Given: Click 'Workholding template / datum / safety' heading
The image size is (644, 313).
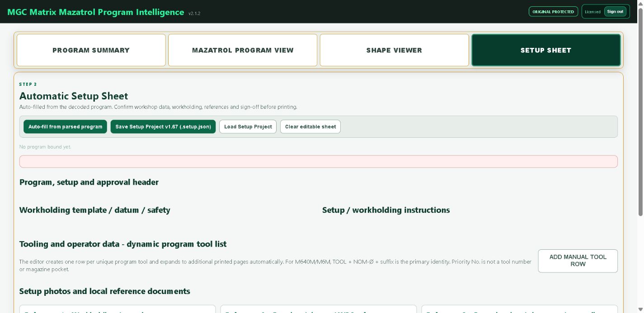Looking at the screenshot, I should [95, 210].
